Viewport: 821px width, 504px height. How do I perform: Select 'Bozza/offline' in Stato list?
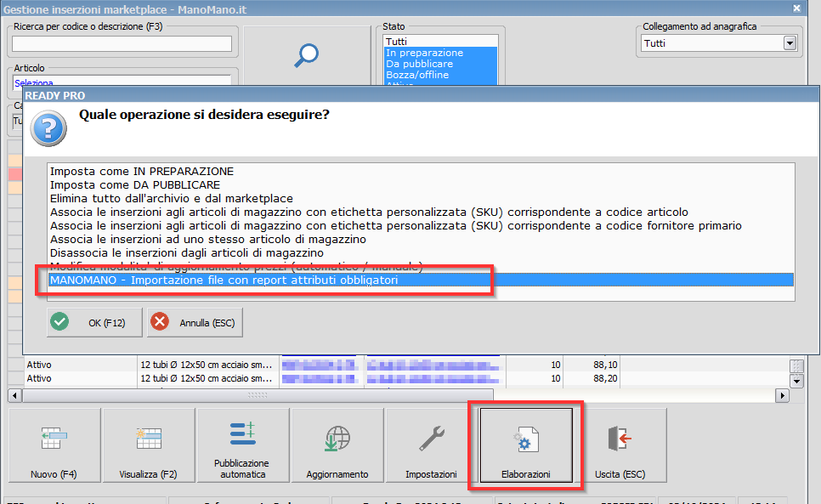coord(440,74)
